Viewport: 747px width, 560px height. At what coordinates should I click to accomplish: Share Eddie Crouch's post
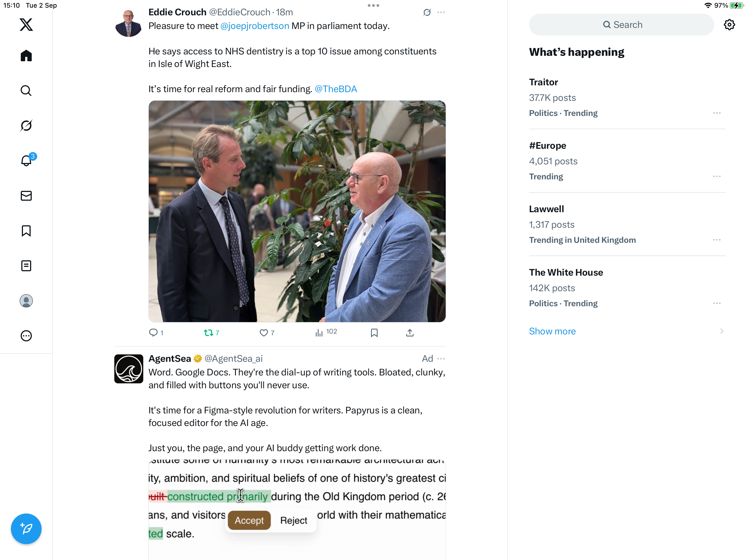[410, 333]
